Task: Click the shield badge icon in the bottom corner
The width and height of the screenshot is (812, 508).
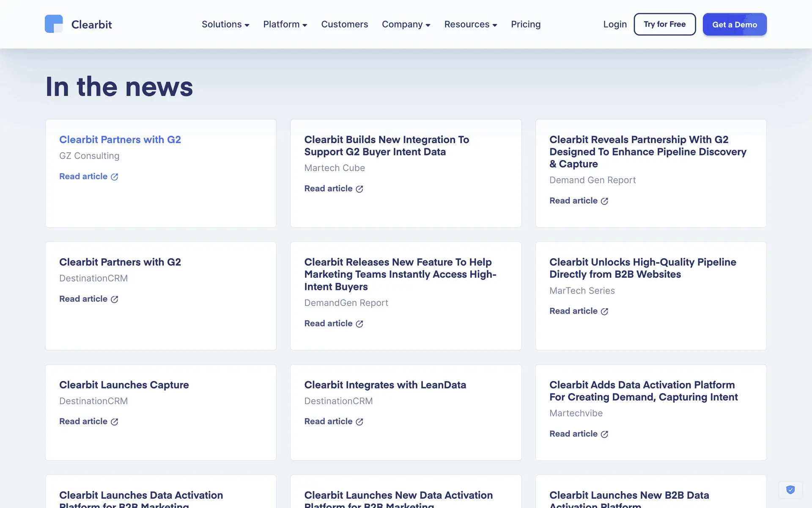Action: pyautogui.click(x=790, y=490)
